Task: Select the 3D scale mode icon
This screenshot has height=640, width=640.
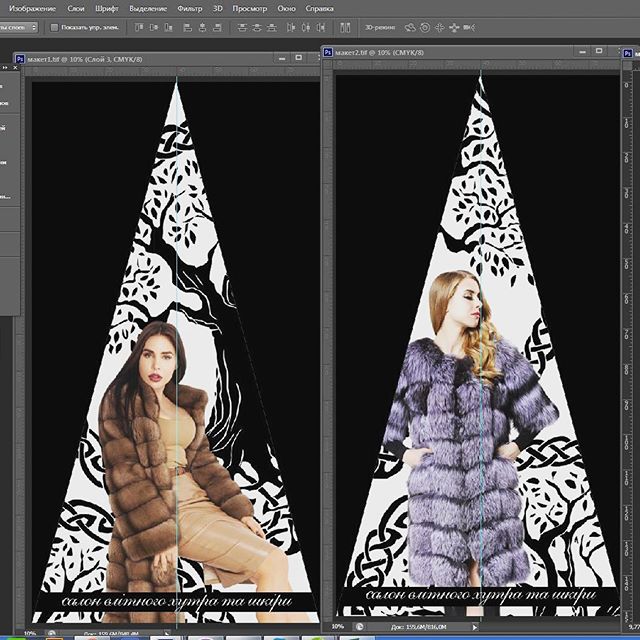Action: pos(469,28)
